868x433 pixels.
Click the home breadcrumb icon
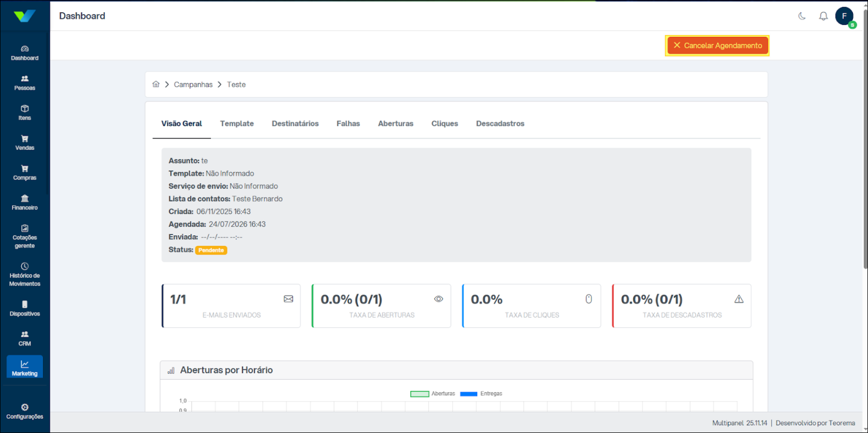[156, 84]
